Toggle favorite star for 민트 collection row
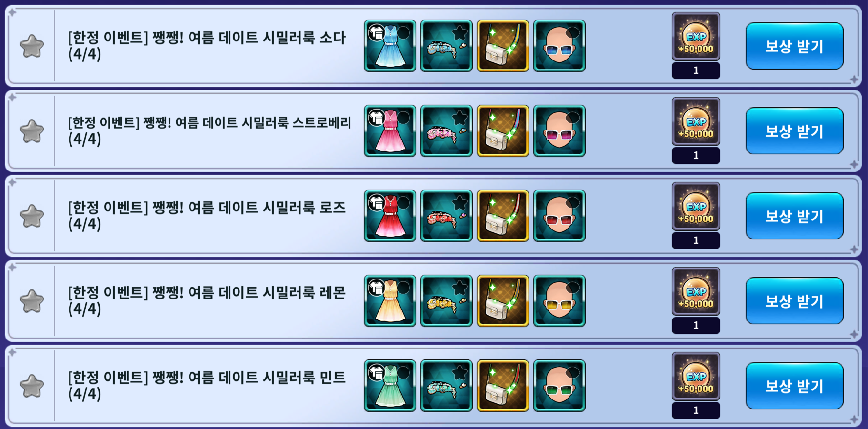This screenshot has height=429, width=868. point(32,386)
